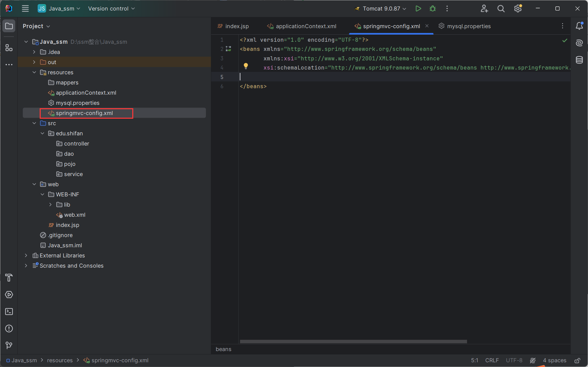Open the Terminal tool window
Image resolution: width=588 pixels, height=367 pixels.
9,312
